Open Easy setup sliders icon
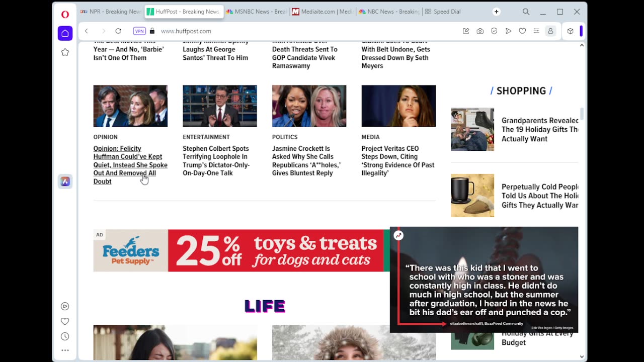This screenshot has height=362, width=644. coord(536,31)
